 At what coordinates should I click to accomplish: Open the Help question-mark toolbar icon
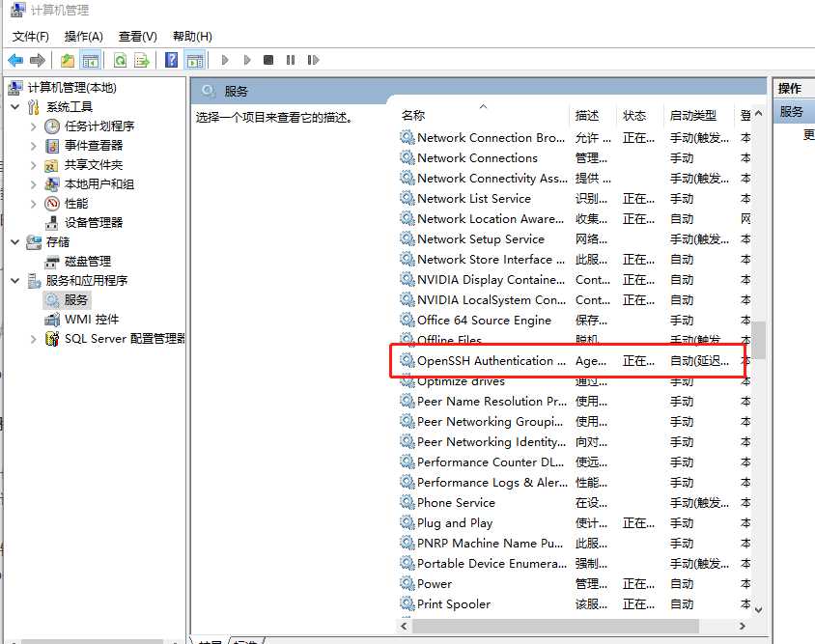click(x=171, y=60)
